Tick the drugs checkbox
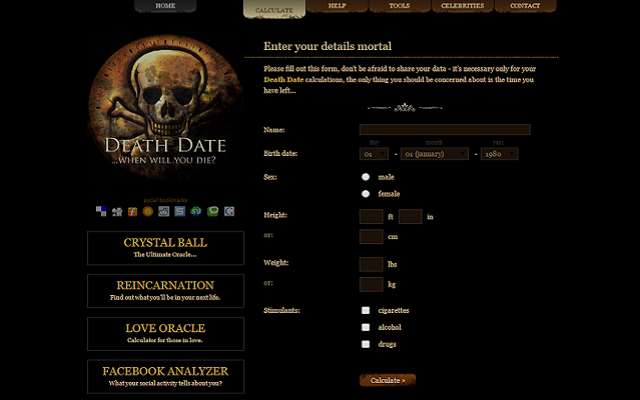The height and width of the screenshot is (400, 640). 366,344
